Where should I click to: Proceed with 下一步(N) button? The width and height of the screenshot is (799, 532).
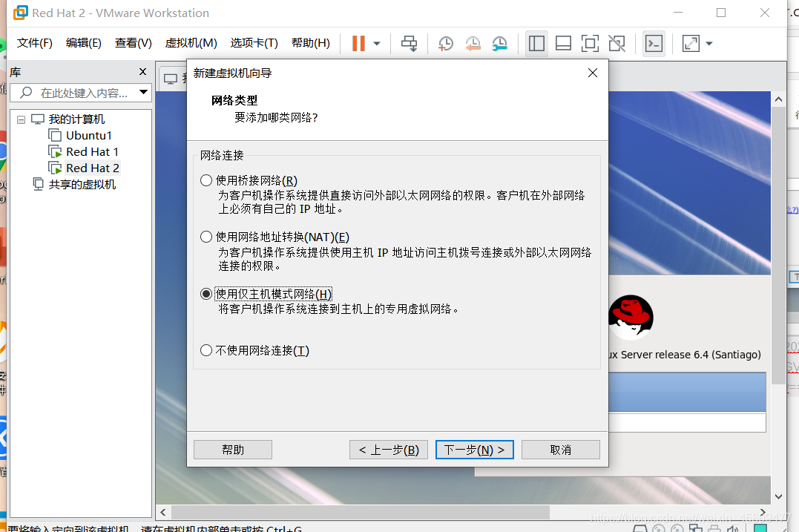coord(474,450)
